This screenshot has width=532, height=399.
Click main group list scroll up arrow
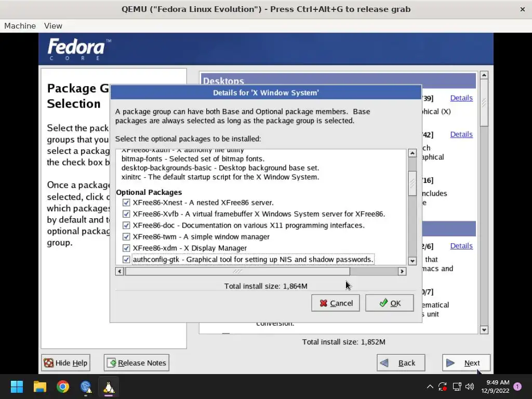(484, 75)
